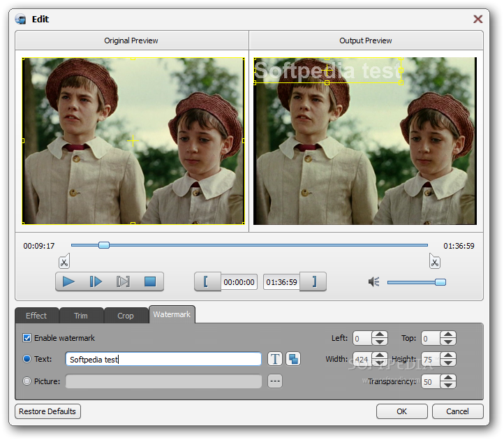Mute audio with the speaker icon
Screen dimensions: 504x440
pyautogui.click(x=374, y=282)
